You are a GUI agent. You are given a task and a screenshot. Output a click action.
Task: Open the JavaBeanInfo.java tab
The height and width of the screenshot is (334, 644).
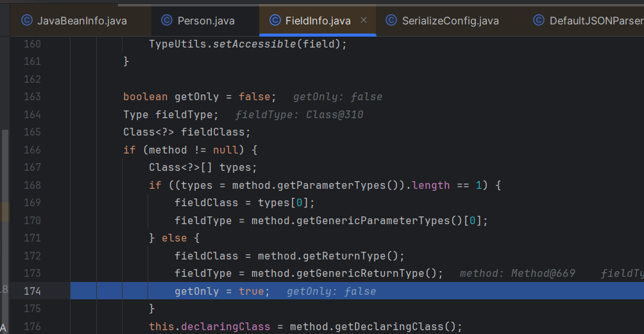(x=81, y=21)
